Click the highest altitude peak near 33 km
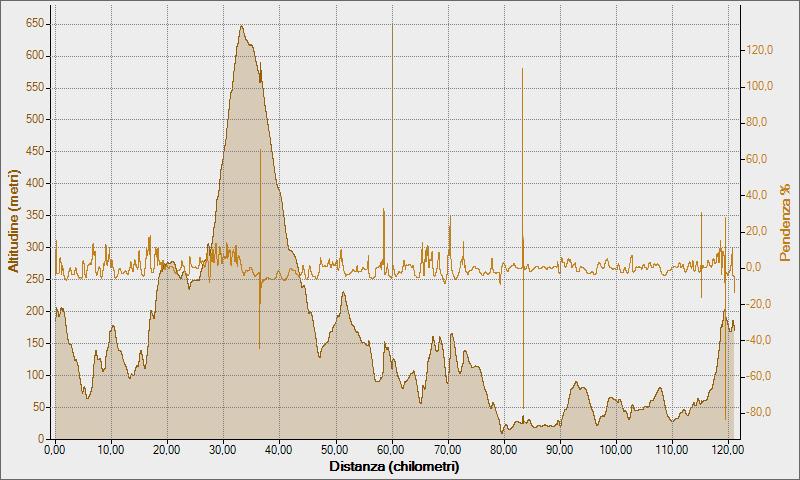The height and width of the screenshot is (480, 800). 241,27
